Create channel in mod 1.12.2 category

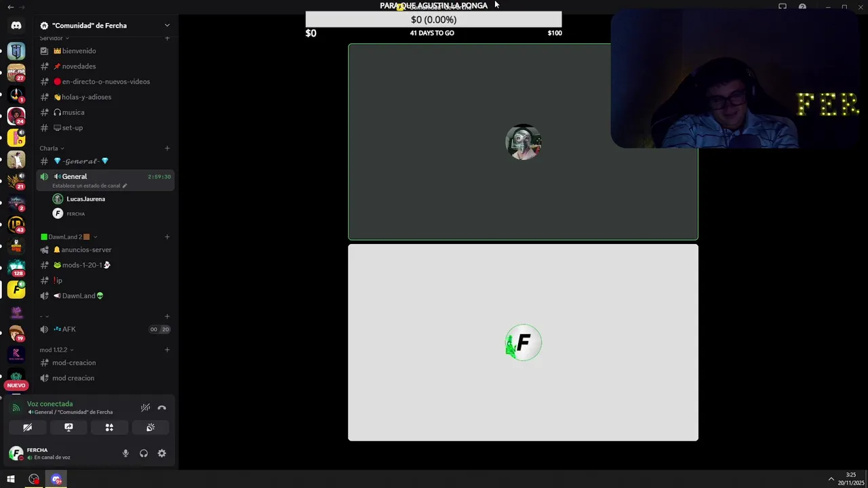[167, 350]
